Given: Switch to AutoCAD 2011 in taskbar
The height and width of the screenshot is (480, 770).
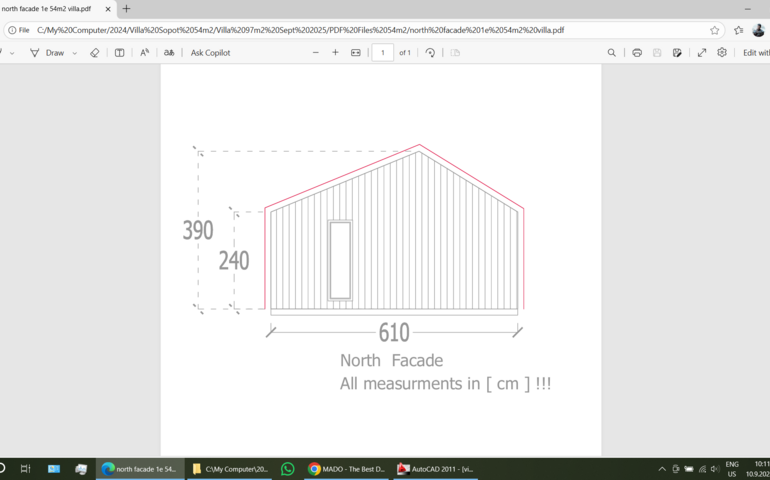Looking at the screenshot, I should tap(436, 469).
